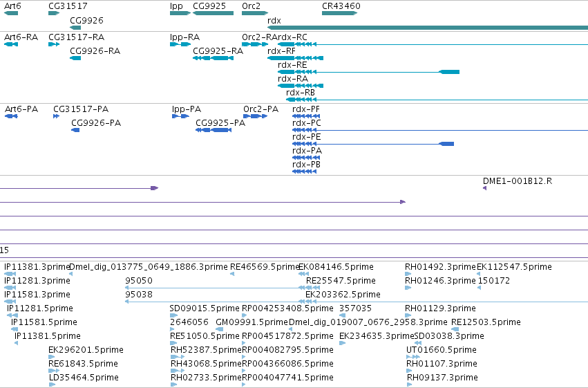Select the CG9925-RA transcript glyph
The width and height of the screenshot is (588, 388).
pos(213,58)
